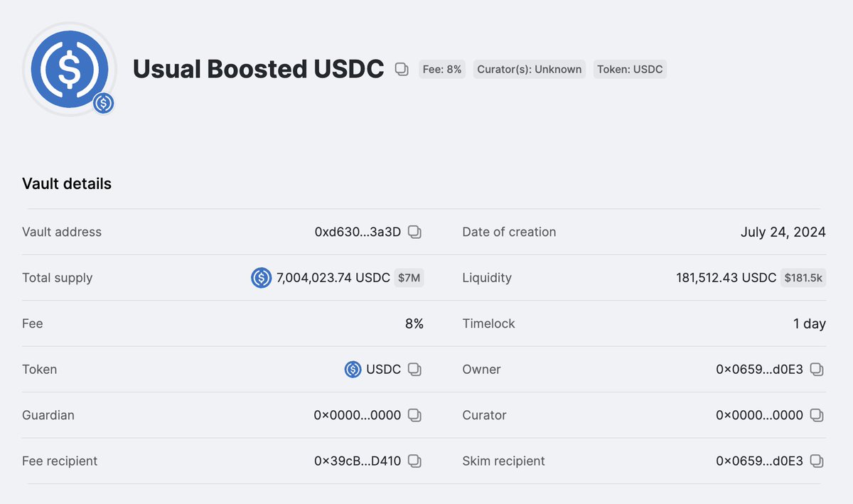Click the Usual Boosted USDC title
Screen dimensions: 853x504
click(x=259, y=69)
